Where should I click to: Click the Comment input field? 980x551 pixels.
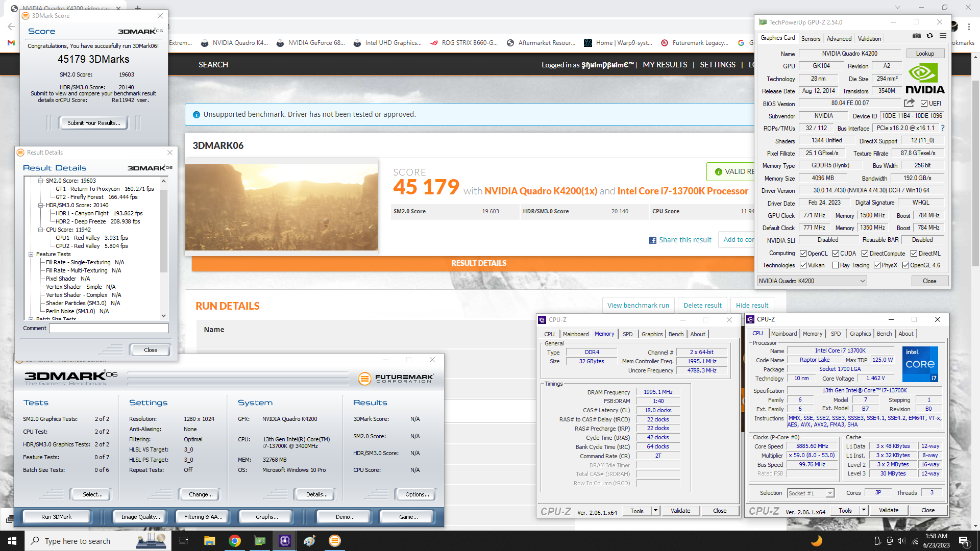pyautogui.click(x=109, y=329)
